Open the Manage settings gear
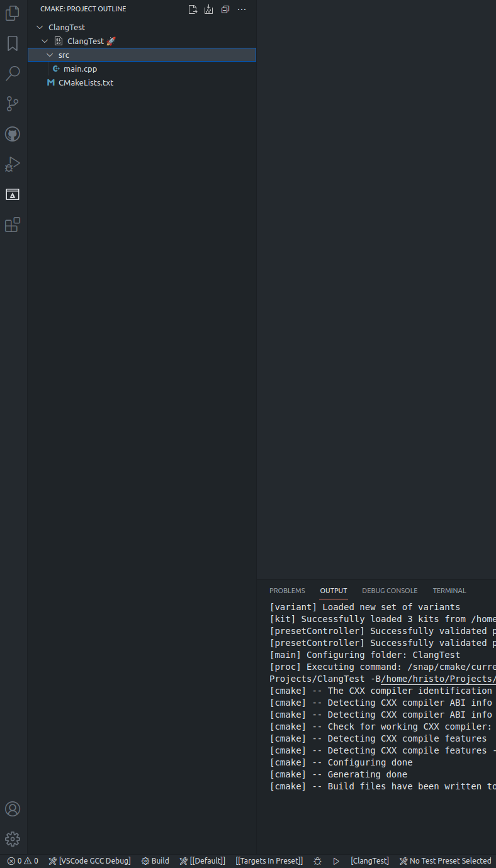Image resolution: width=496 pixels, height=868 pixels. (x=13, y=839)
